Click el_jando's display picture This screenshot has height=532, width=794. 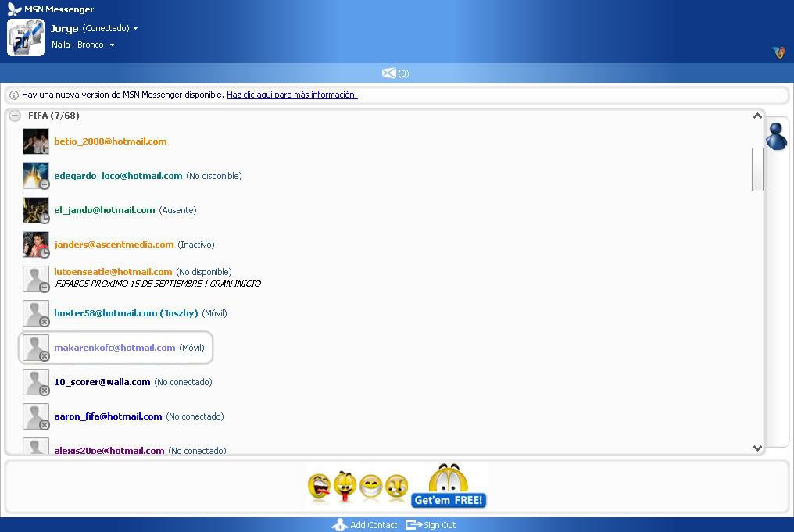[x=36, y=210]
